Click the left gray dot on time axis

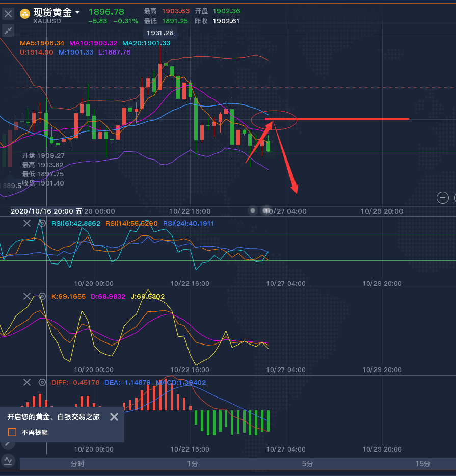click(x=253, y=210)
